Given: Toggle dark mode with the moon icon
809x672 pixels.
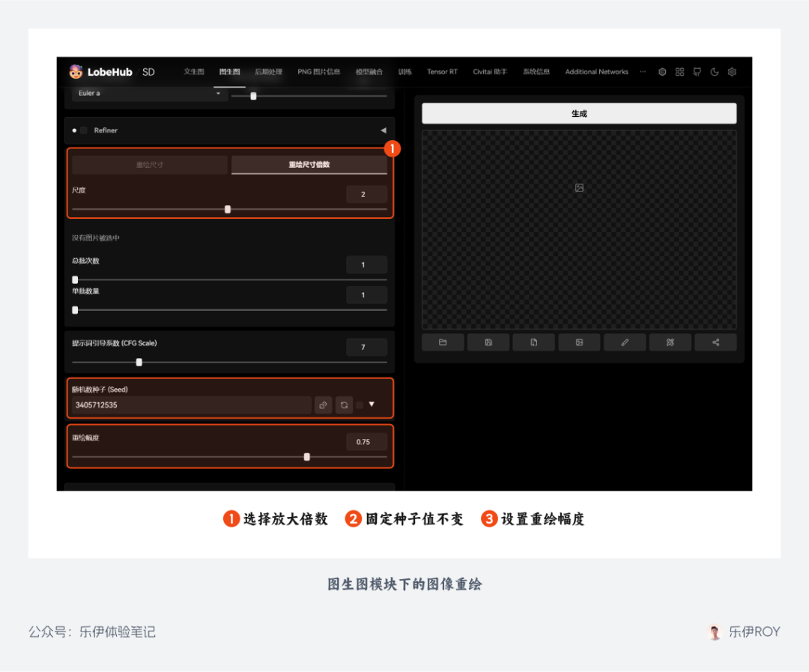Looking at the screenshot, I should pyautogui.click(x=715, y=72).
